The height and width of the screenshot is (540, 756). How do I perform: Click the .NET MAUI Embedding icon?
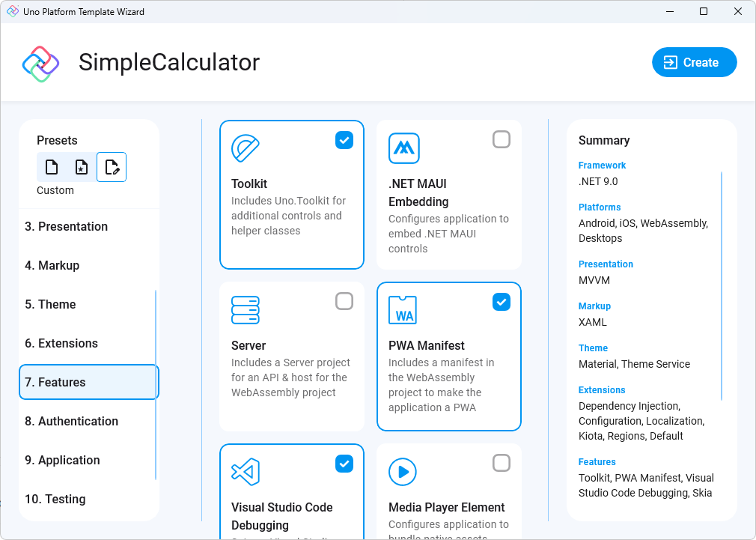(403, 148)
